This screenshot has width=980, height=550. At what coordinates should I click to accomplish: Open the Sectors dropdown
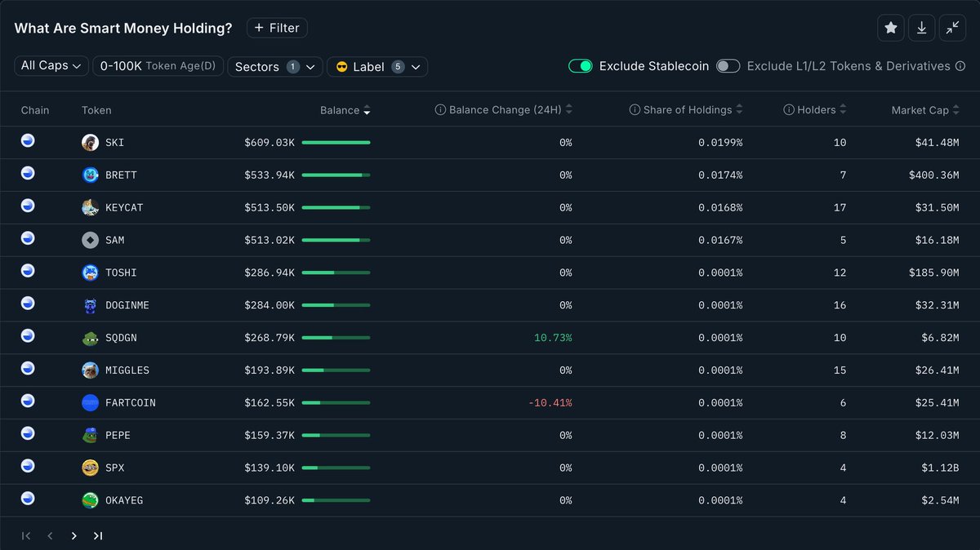(275, 67)
